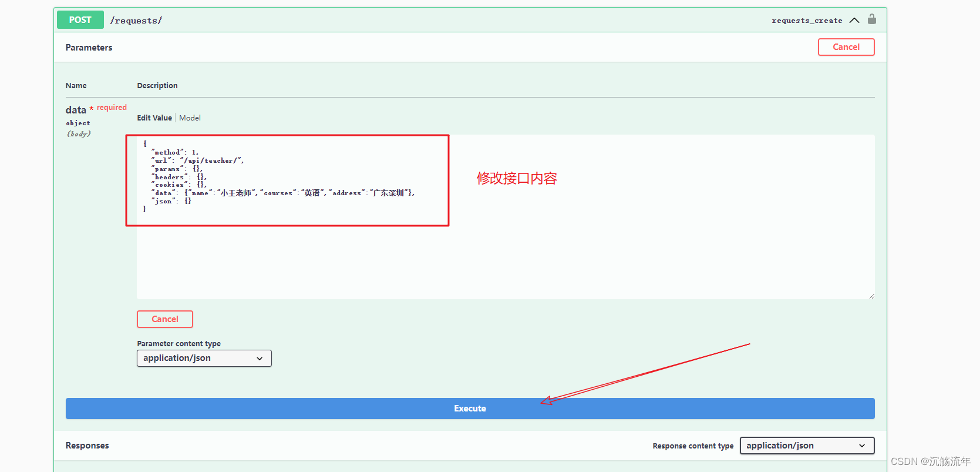Click the red "required" label
Screen dimensions: 980x472
[x=112, y=108]
